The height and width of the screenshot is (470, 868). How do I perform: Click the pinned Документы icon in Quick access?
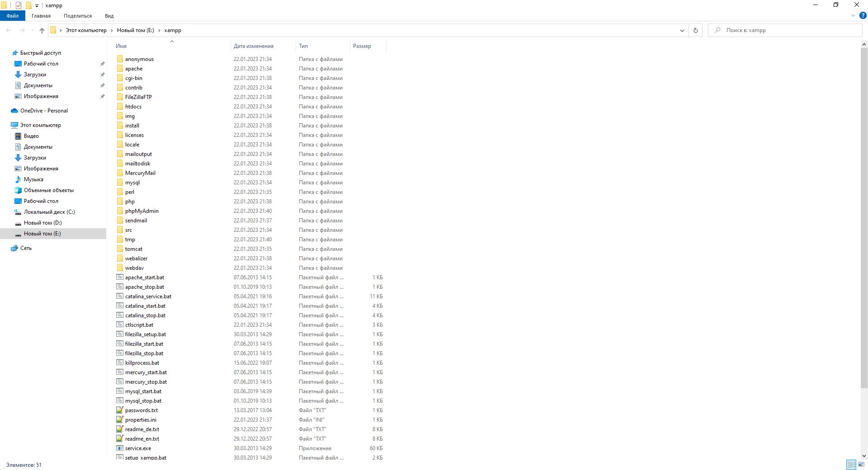(x=18, y=85)
